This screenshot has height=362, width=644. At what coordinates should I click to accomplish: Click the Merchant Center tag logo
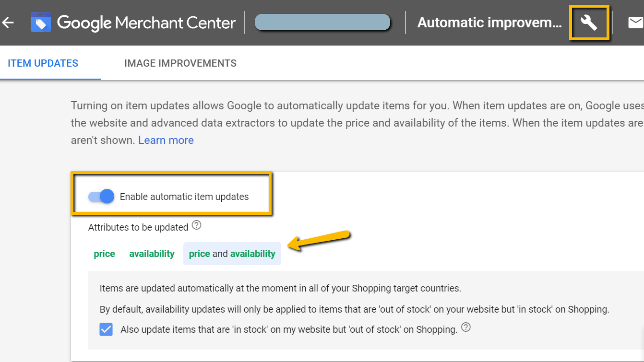(x=41, y=23)
